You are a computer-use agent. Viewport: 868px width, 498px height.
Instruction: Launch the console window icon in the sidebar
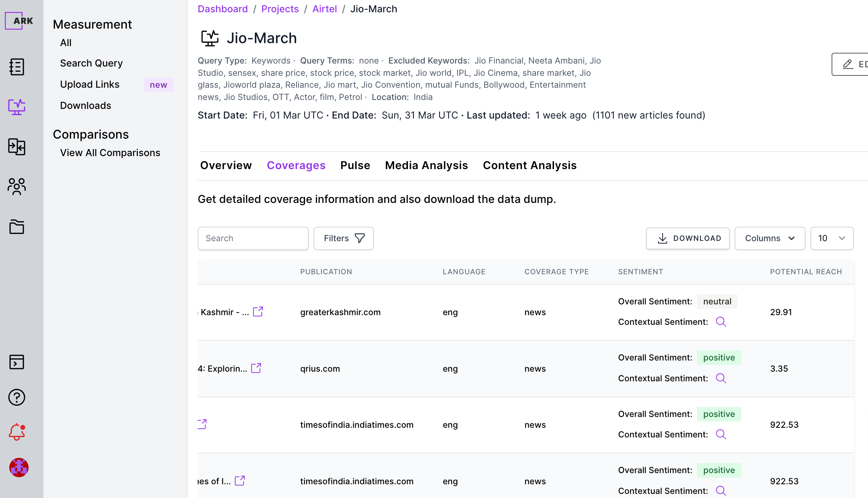coord(16,362)
